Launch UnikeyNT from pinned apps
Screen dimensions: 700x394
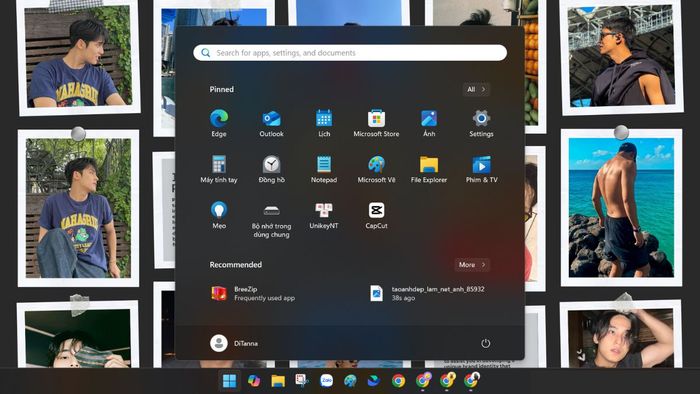pyautogui.click(x=324, y=215)
